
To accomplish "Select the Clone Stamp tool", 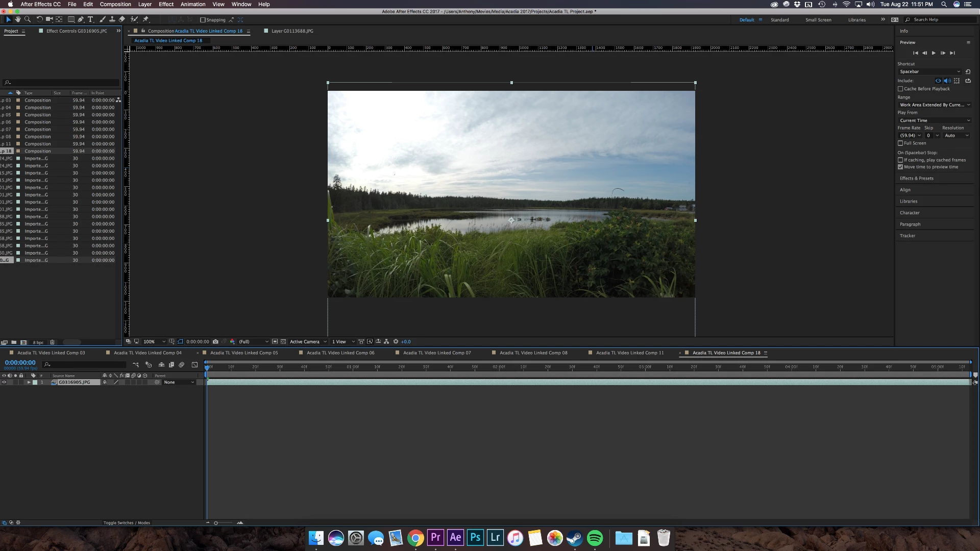I will click(x=112, y=19).
